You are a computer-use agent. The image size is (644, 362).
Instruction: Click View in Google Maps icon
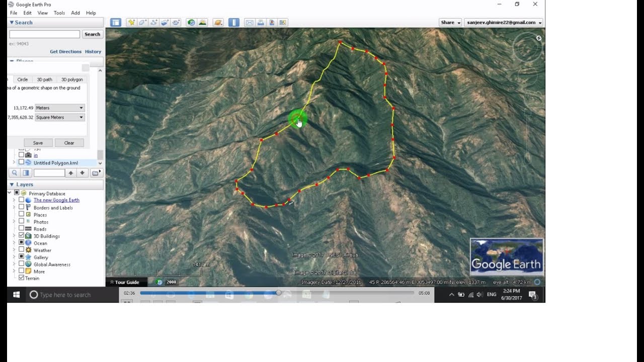[x=283, y=23]
